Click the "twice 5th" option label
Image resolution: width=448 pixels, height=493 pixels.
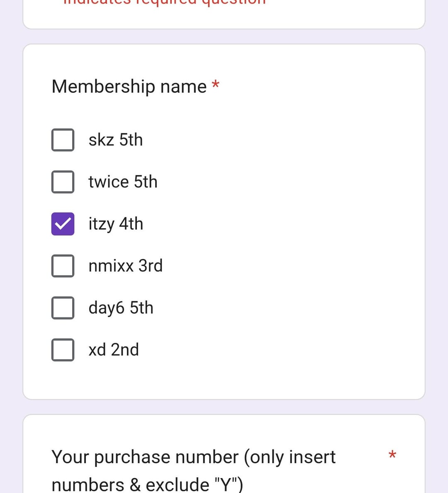[x=123, y=182]
